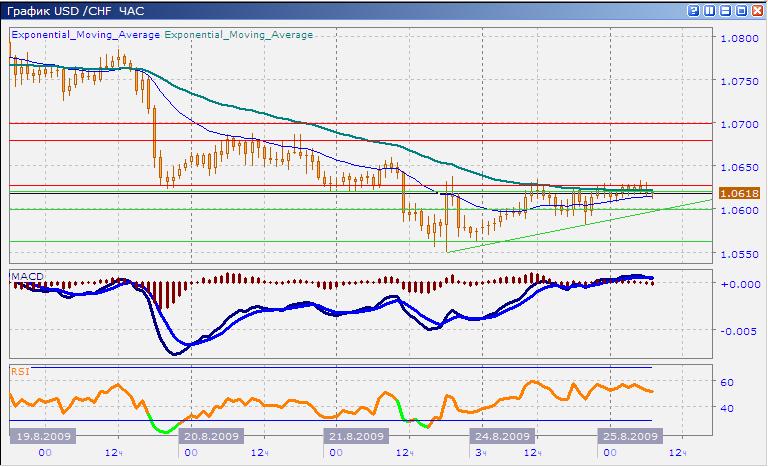Click the tile horizontally icon in title bar

coord(725,10)
